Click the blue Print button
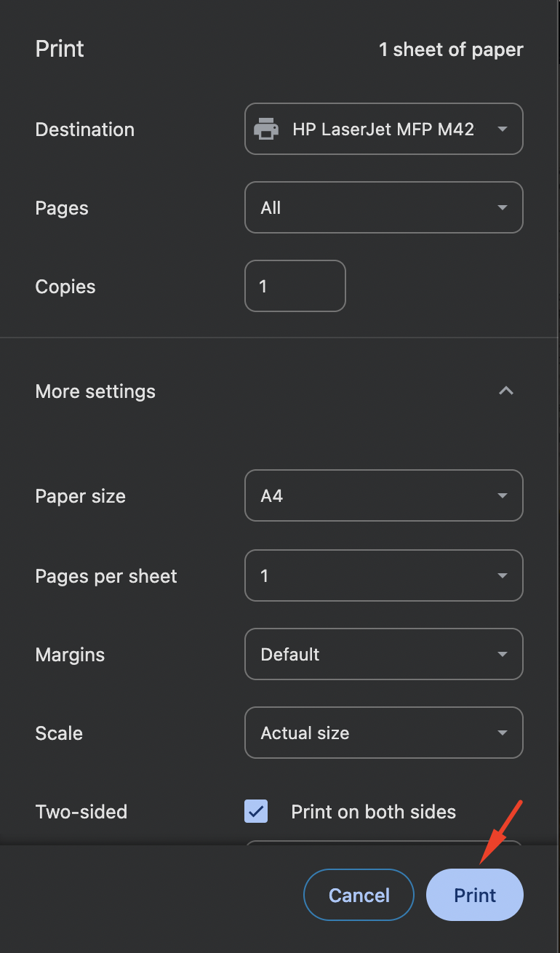The width and height of the screenshot is (560, 953). point(474,895)
